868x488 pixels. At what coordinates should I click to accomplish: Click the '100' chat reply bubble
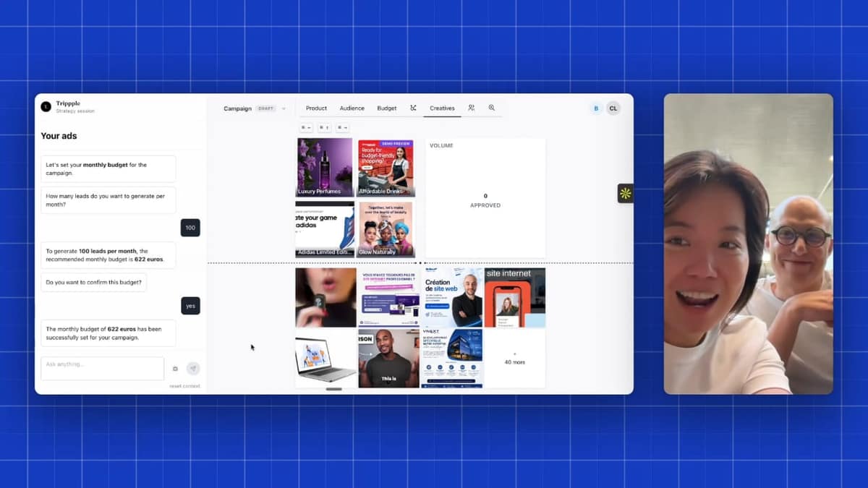click(x=190, y=228)
